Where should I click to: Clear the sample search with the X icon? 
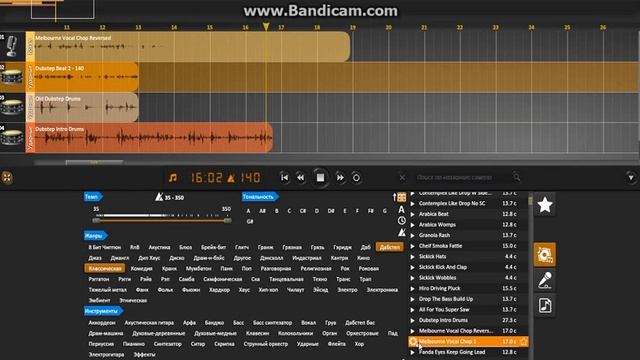click(402, 178)
